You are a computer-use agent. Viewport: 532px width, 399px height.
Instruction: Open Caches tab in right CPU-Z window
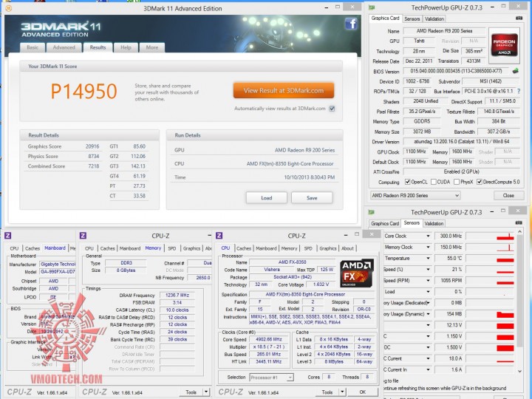tap(244, 248)
